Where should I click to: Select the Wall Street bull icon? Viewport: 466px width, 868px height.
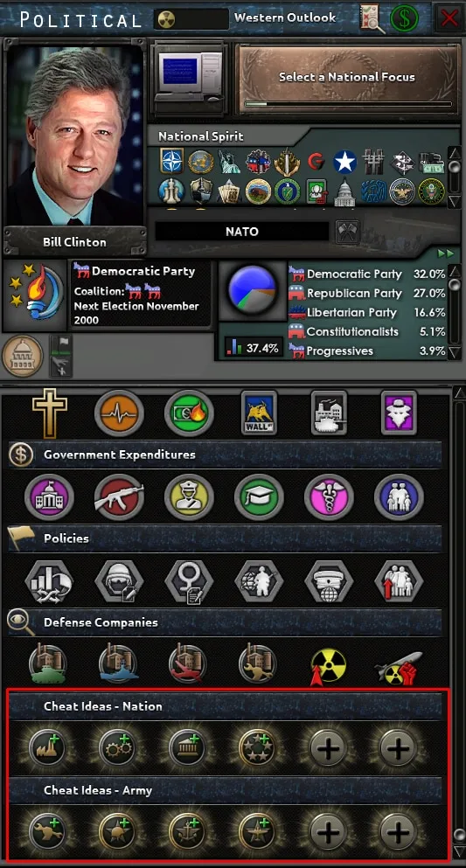tap(259, 413)
